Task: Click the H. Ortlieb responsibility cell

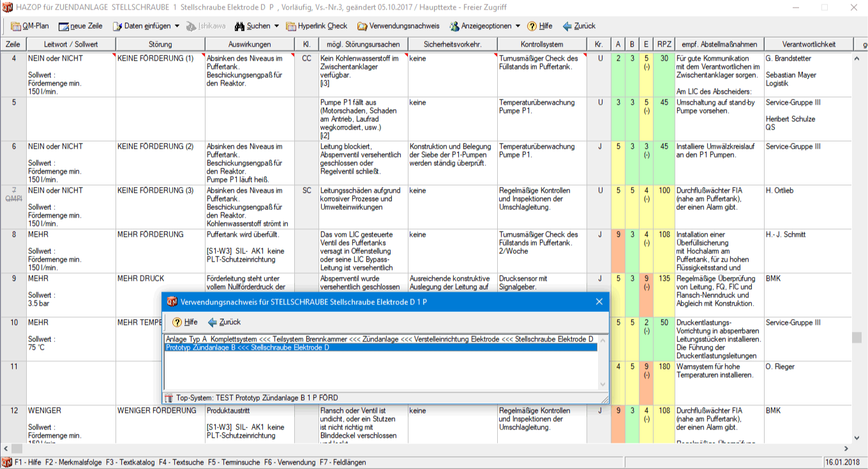Action: (x=809, y=207)
